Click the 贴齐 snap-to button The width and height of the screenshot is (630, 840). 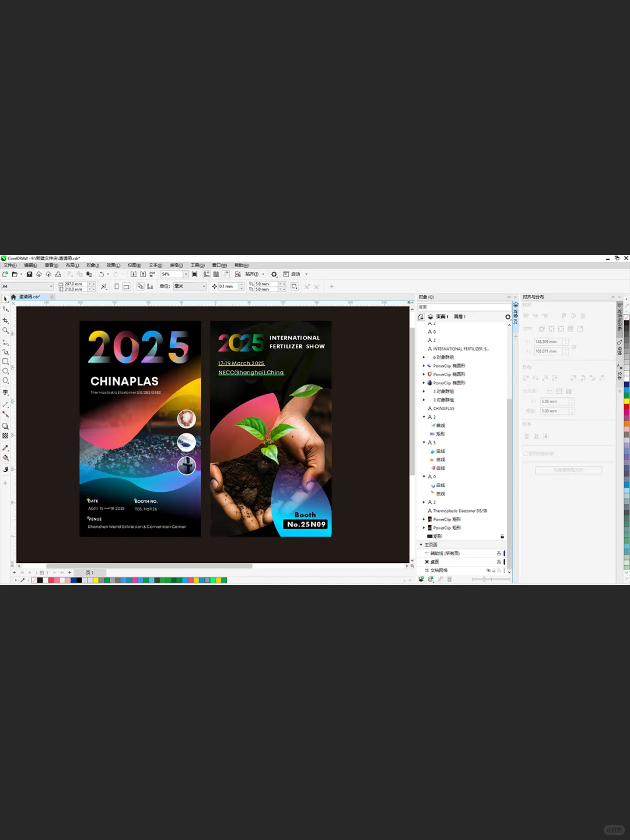[252, 274]
